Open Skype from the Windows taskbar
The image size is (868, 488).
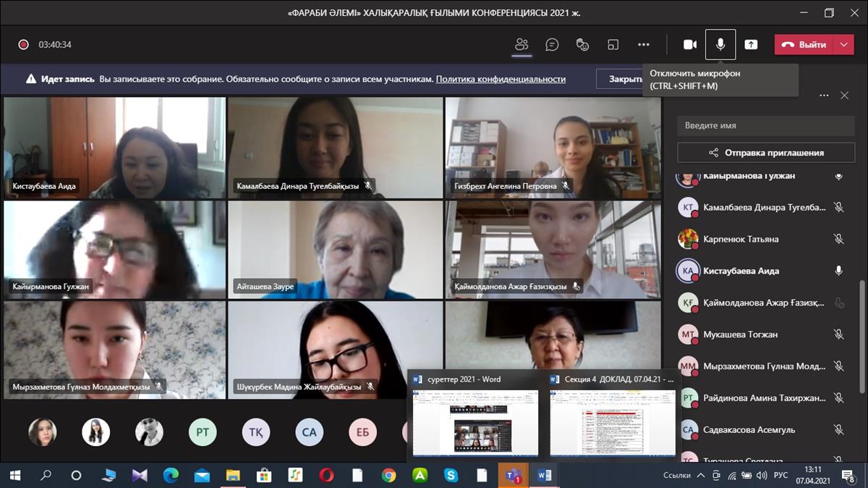click(x=451, y=476)
